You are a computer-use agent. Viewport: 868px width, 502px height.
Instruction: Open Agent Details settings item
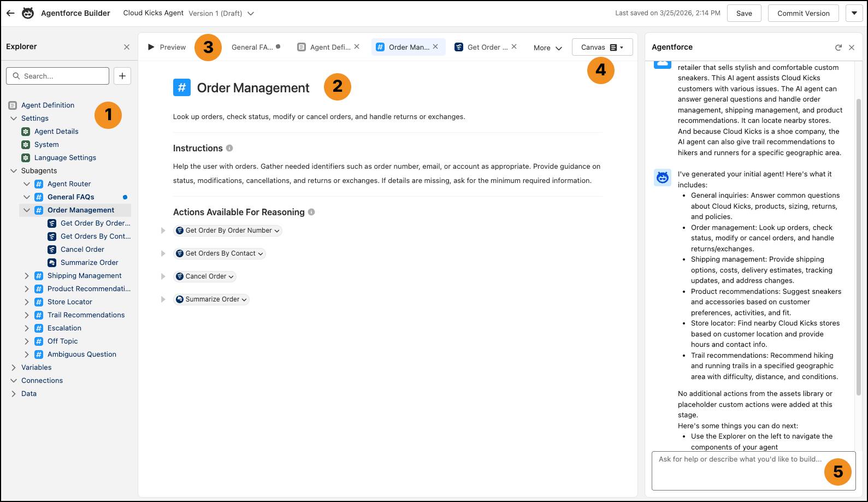56,131
